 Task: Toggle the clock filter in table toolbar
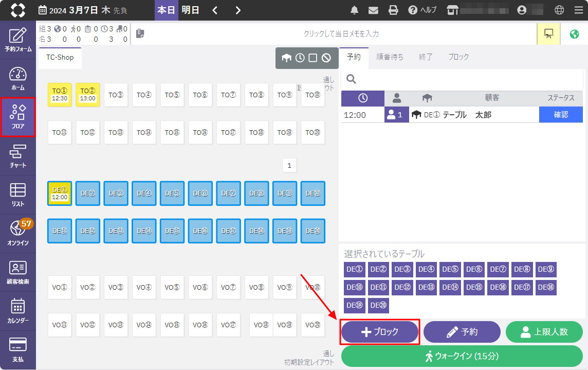(300, 58)
